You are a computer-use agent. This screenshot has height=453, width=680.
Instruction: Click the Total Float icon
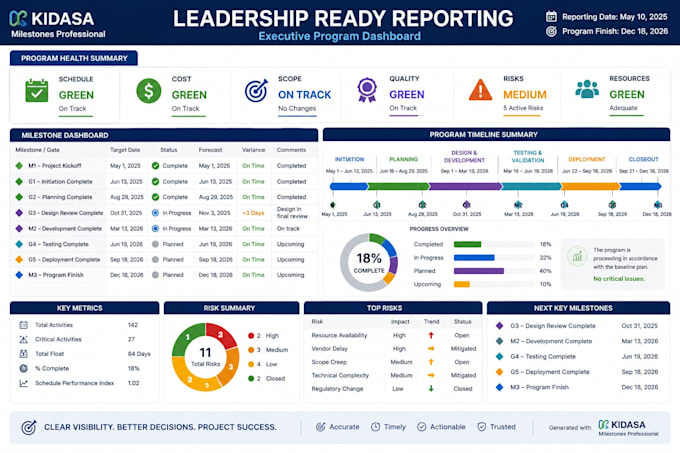click(23, 354)
